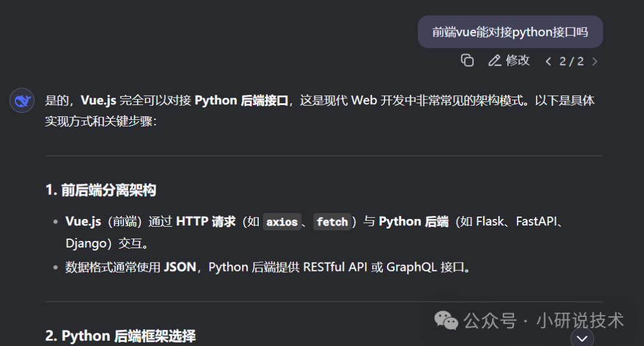Select the axios inline code chip
This screenshot has width=644, height=346.
pyautogui.click(x=282, y=221)
